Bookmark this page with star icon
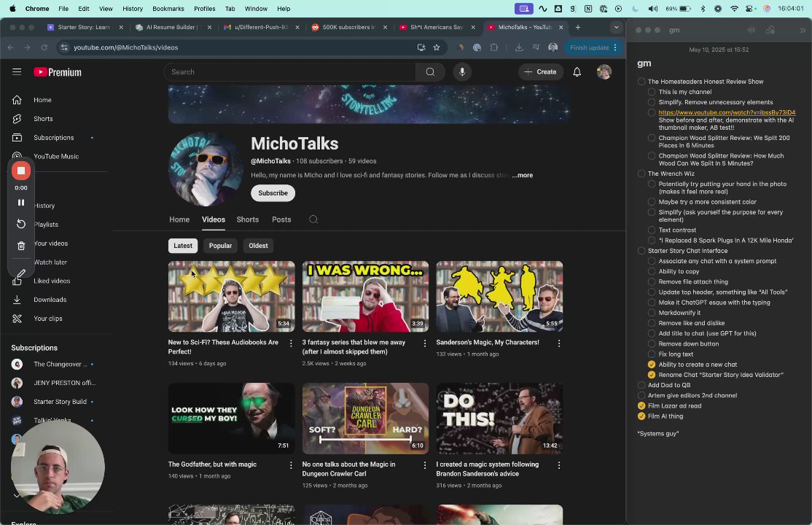Screen dimensions: 812x525 (x=437, y=47)
